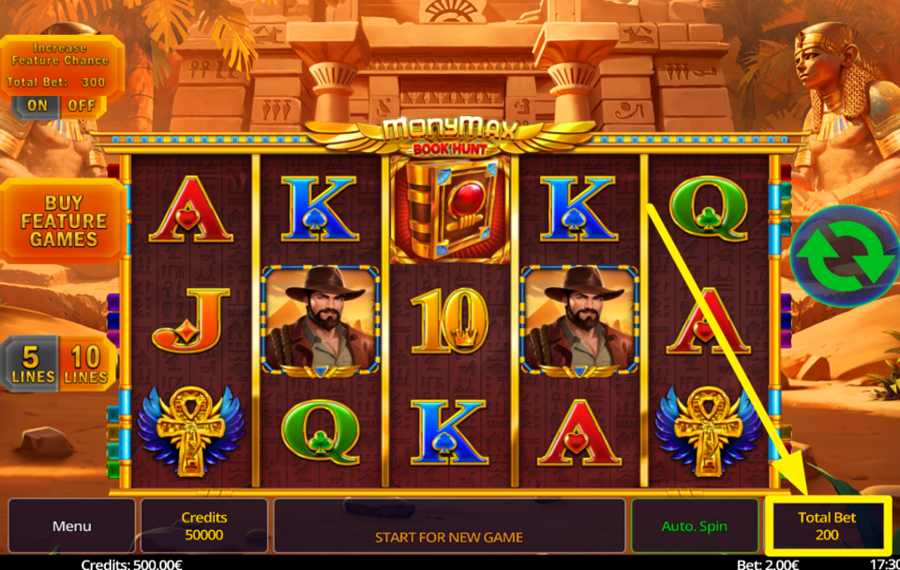Turn OFF Increase Feature Chance
900x570 pixels.
pyautogui.click(x=82, y=106)
